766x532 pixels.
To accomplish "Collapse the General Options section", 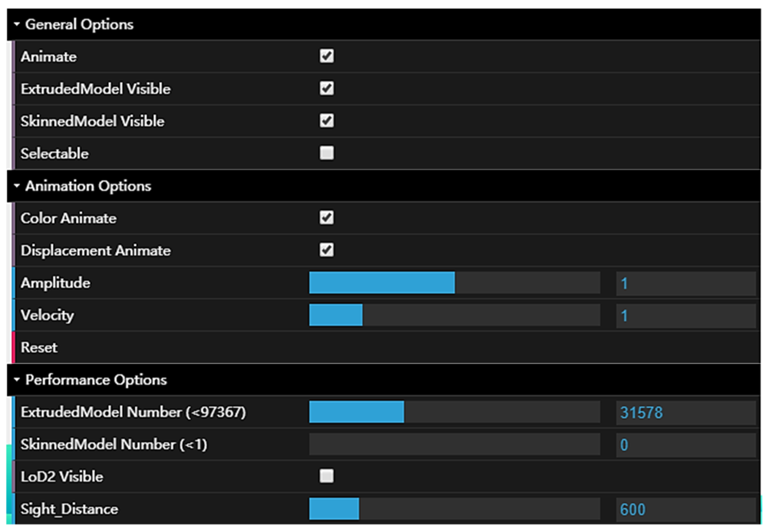I will 17,24.
